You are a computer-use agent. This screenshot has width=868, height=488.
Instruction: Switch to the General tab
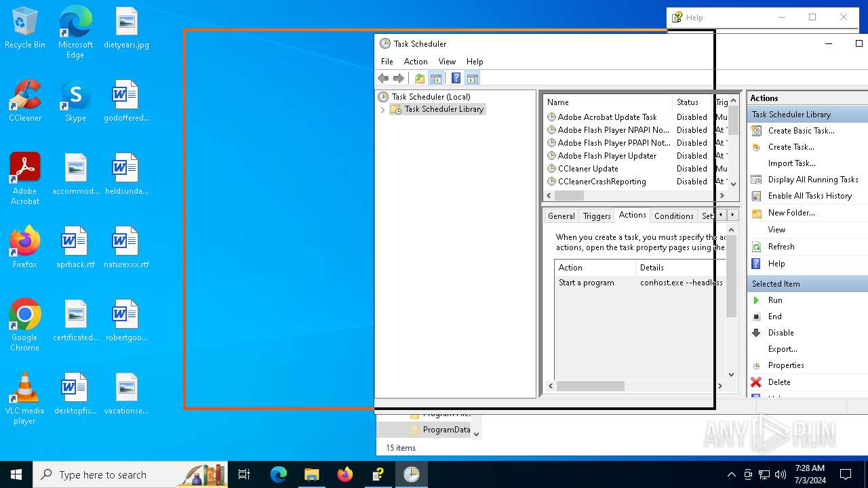[561, 216]
